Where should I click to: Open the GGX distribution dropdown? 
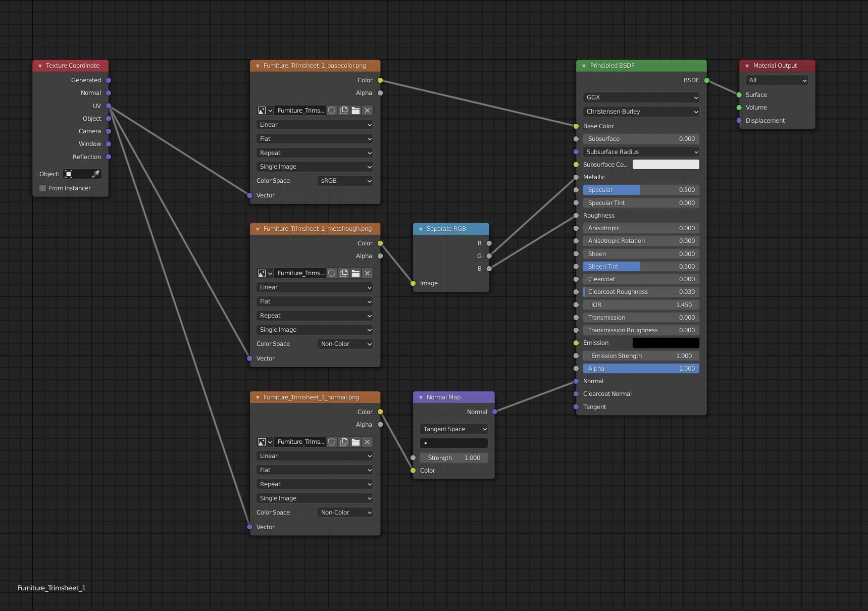[641, 97]
